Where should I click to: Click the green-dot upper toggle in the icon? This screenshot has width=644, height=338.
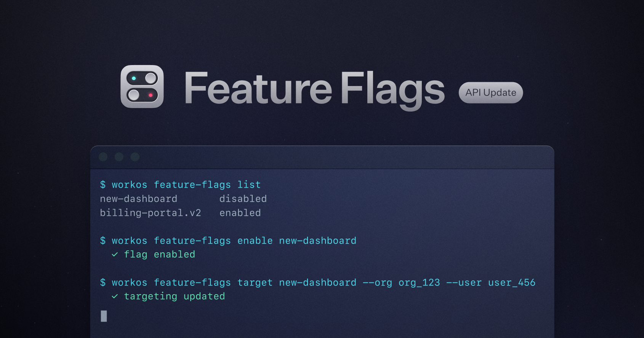[x=142, y=78]
